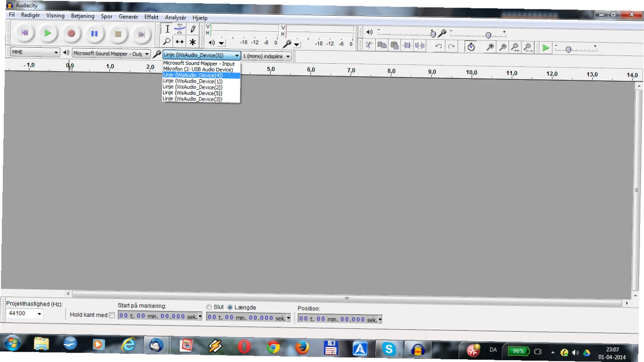Click the green Play button

point(48,33)
